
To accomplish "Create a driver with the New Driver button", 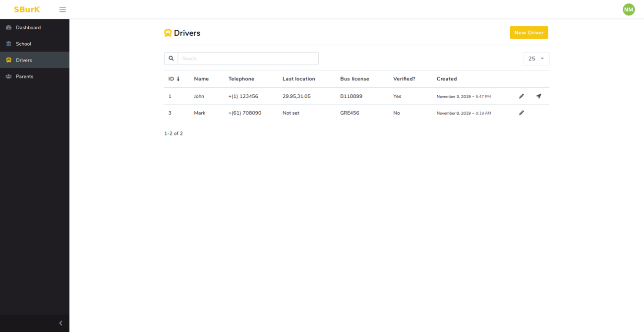I will click(x=528, y=32).
